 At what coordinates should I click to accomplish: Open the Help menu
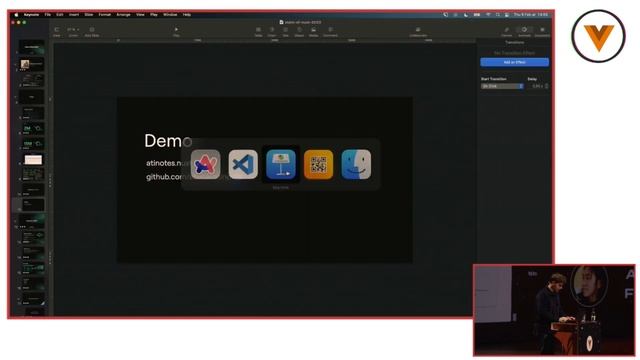[x=187, y=15]
